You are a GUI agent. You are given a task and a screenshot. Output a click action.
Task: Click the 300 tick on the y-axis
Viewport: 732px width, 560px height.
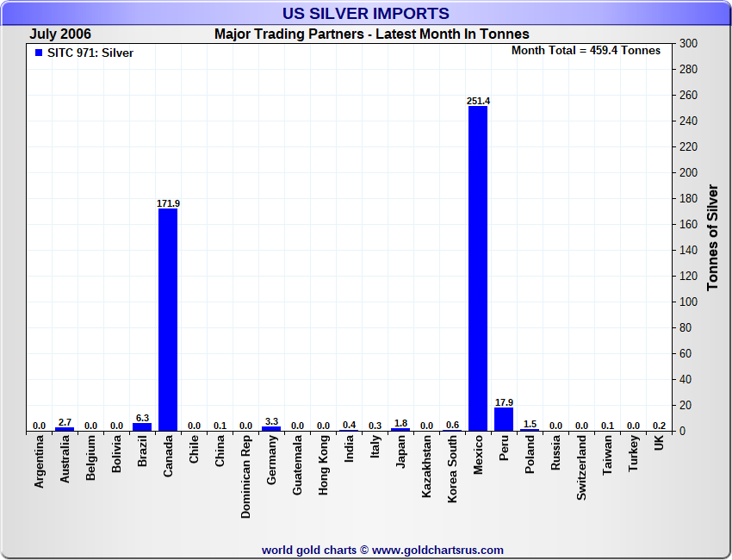688,43
